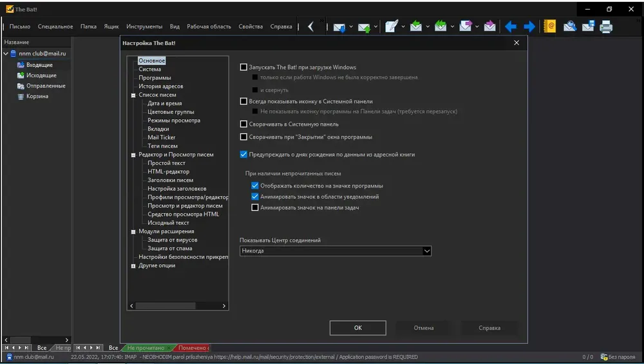
Task: Uncheck Предупреждать о днях рождения checkbox
Action: pyautogui.click(x=243, y=155)
